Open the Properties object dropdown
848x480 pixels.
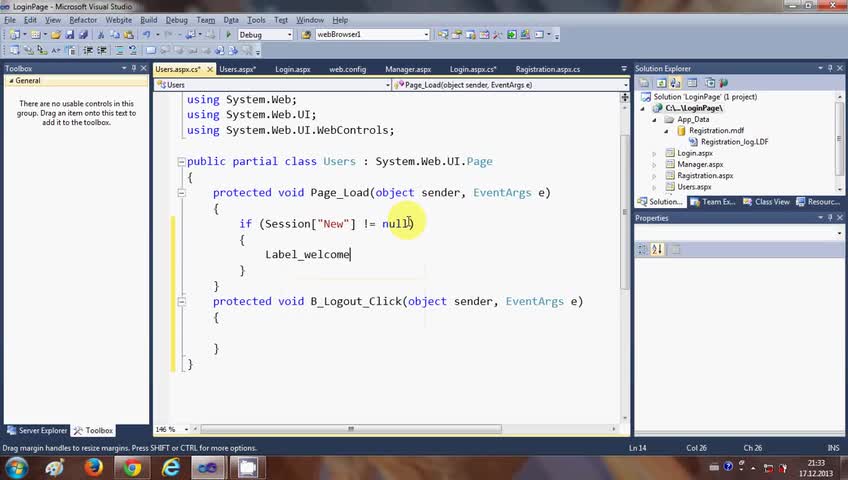(x=839, y=234)
